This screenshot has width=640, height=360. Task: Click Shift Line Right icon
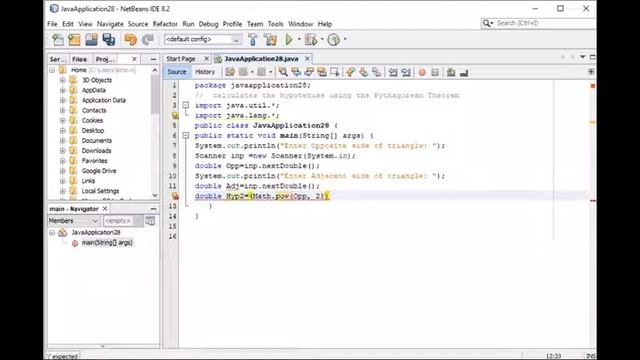coord(406,72)
